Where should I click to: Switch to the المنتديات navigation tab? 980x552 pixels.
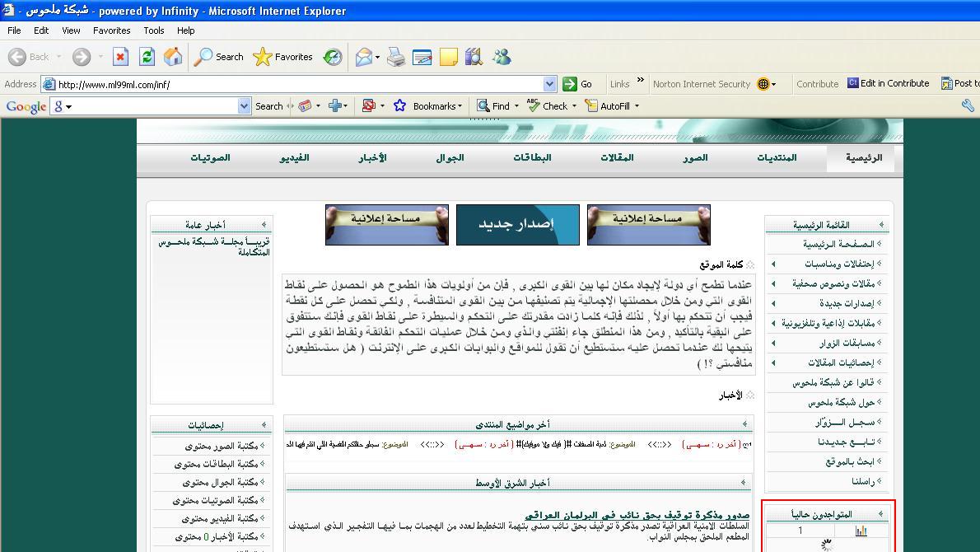coord(777,157)
